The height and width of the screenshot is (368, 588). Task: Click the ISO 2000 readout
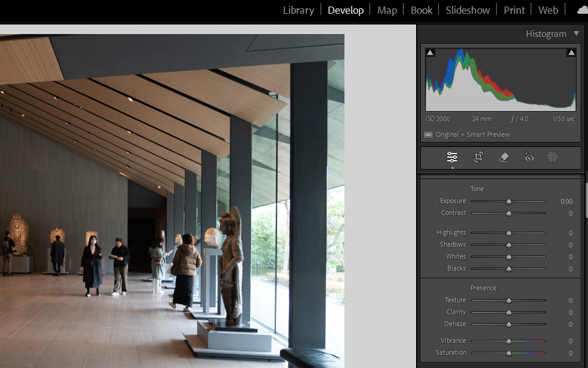(438, 119)
